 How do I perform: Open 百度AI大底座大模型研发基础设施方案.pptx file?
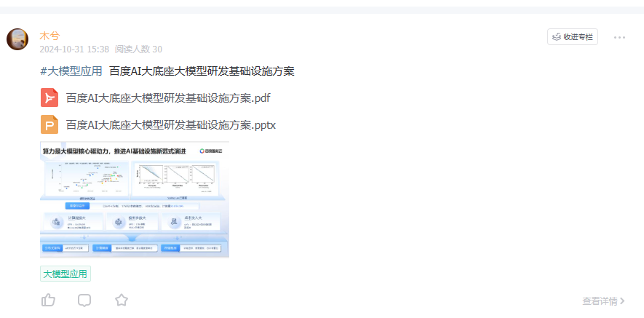[171, 125]
